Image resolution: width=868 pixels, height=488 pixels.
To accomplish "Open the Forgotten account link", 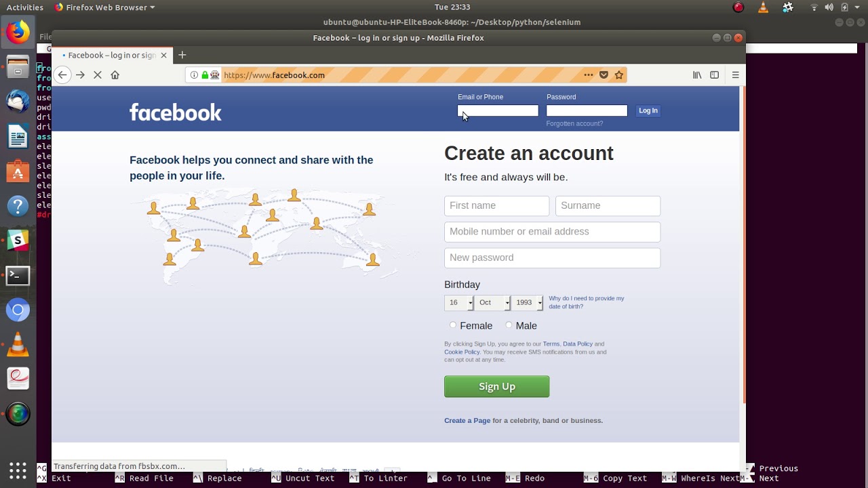I will pyautogui.click(x=574, y=123).
